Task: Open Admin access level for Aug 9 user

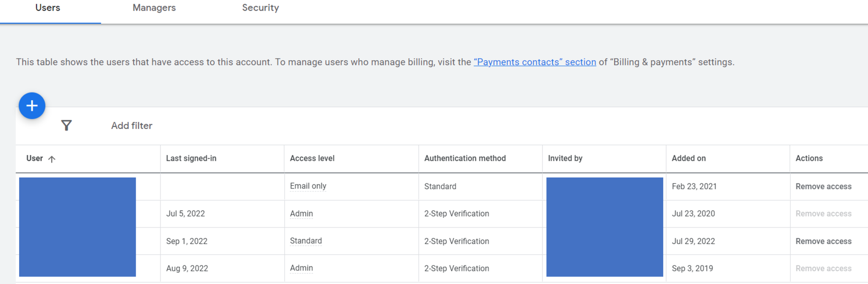Action: pyautogui.click(x=301, y=268)
